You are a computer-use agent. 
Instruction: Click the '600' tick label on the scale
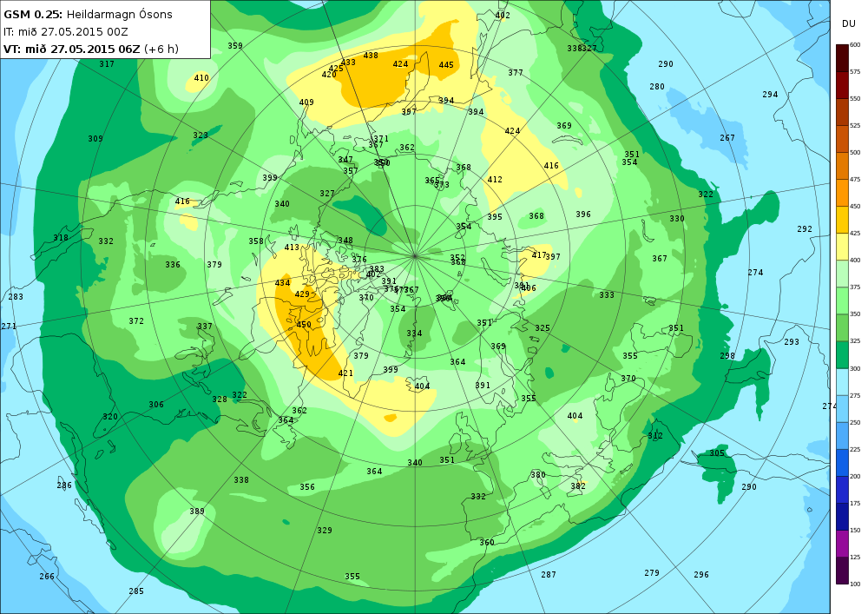click(x=855, y=45)
